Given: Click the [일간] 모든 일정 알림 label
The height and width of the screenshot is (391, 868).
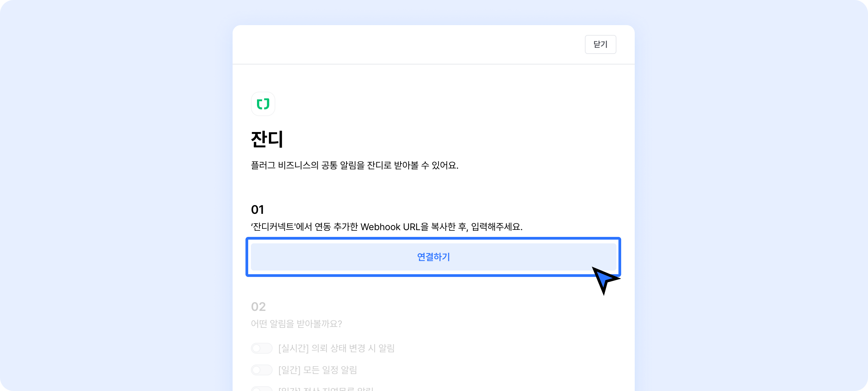Looking at the screenshot, I should (x=317, y=370).
